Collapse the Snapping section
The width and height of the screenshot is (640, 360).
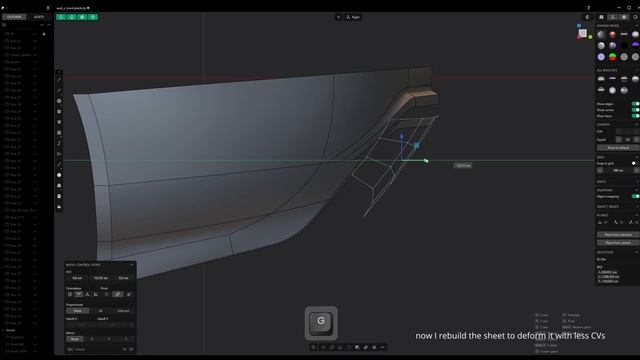click(636, 190)
